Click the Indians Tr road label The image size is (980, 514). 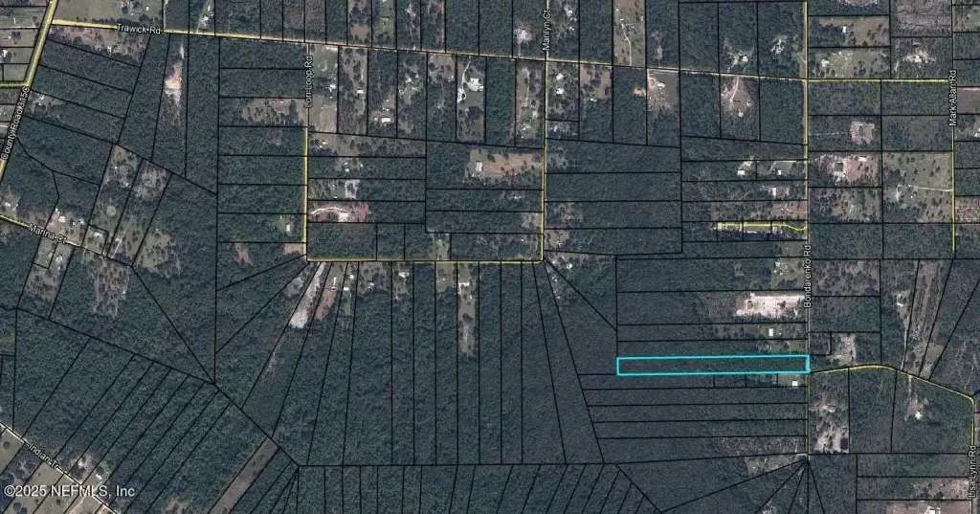pyautogui.click(x=40, y=458)
